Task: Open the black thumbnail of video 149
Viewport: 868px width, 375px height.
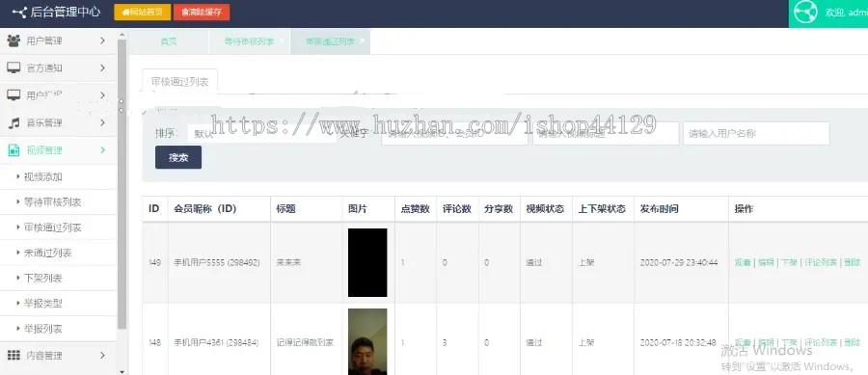Action: 367,263
